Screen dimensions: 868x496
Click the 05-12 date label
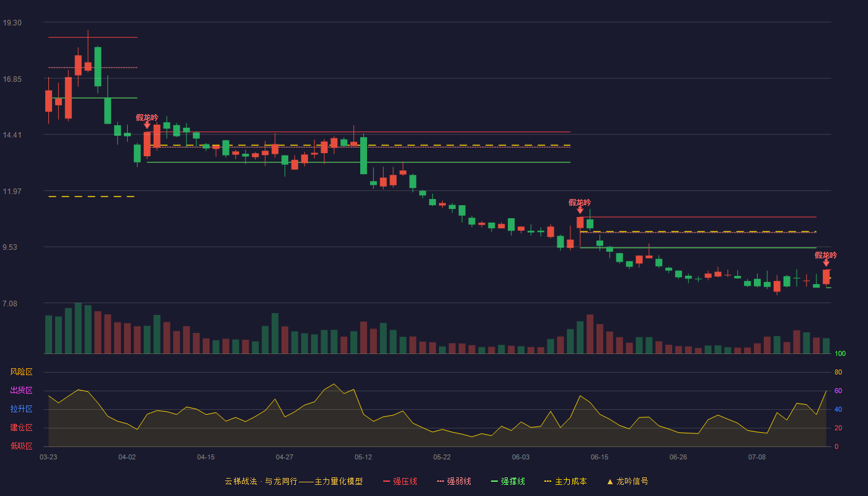tap(363, 457)
